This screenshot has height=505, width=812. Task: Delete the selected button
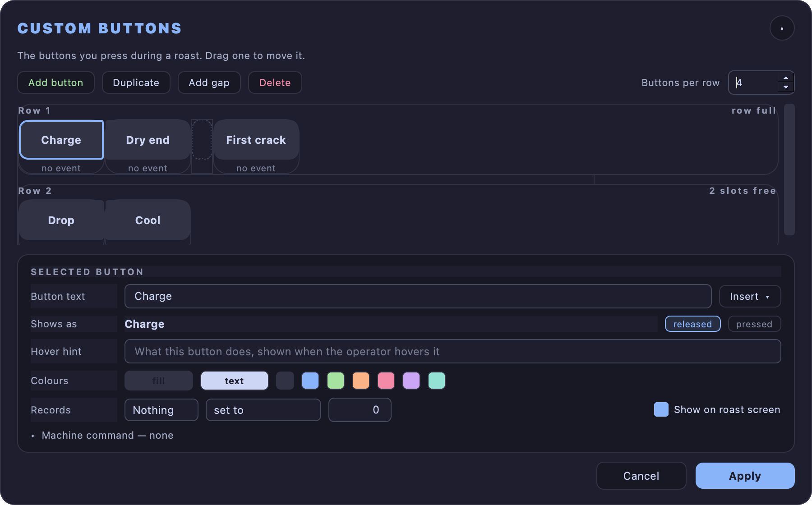(275, 83)
